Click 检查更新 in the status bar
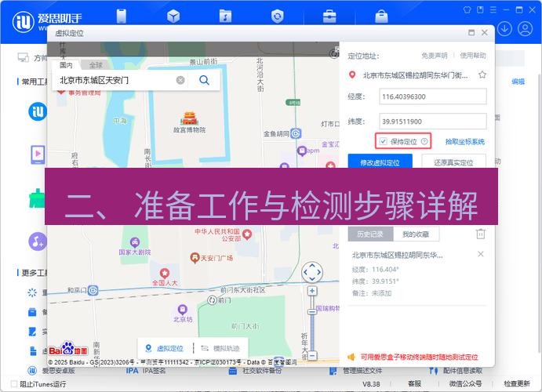542x392 pixels. [517, 383]
